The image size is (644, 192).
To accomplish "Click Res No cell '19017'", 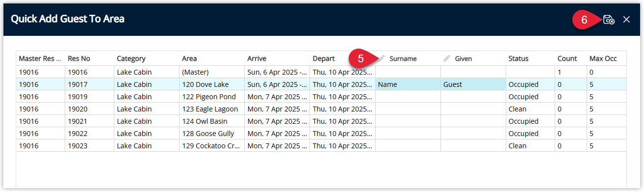I will [x=89, y=84].
